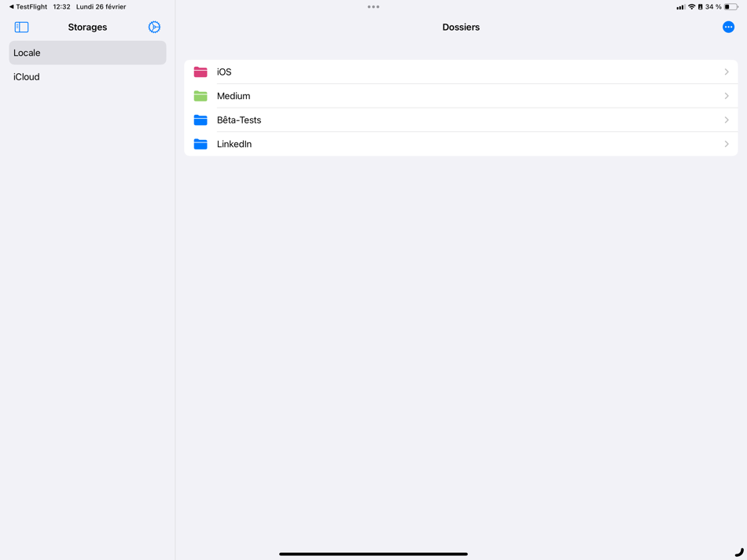Image resolution: width=747 pixels, height=560 pixels.
Task: Open Settings via the gear icon
Action: (x=154, y=27)
